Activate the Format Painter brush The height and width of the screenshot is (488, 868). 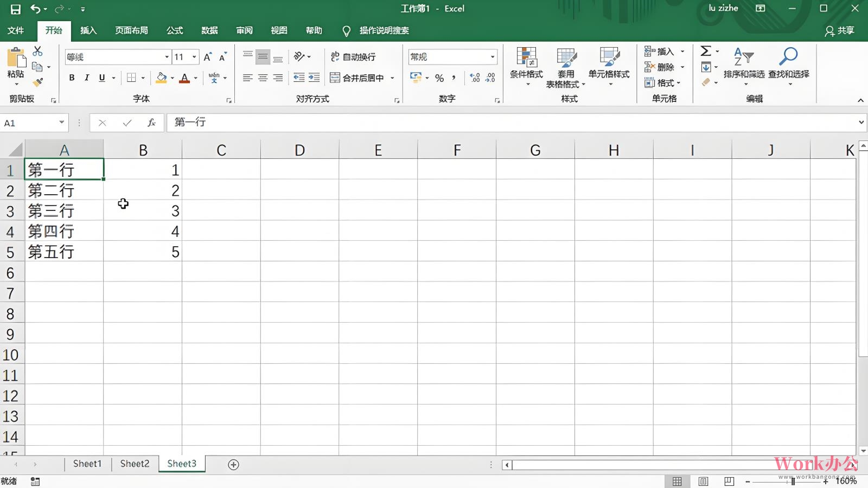point(37,82)
